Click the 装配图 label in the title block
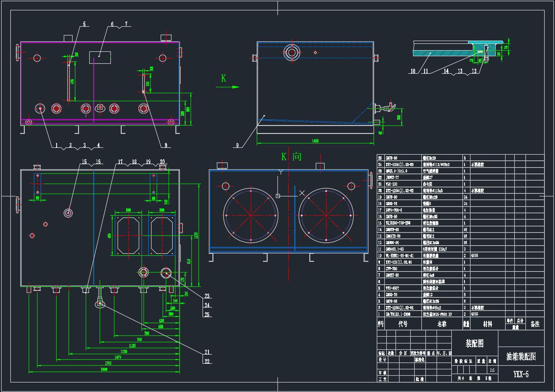 point(474,343)
